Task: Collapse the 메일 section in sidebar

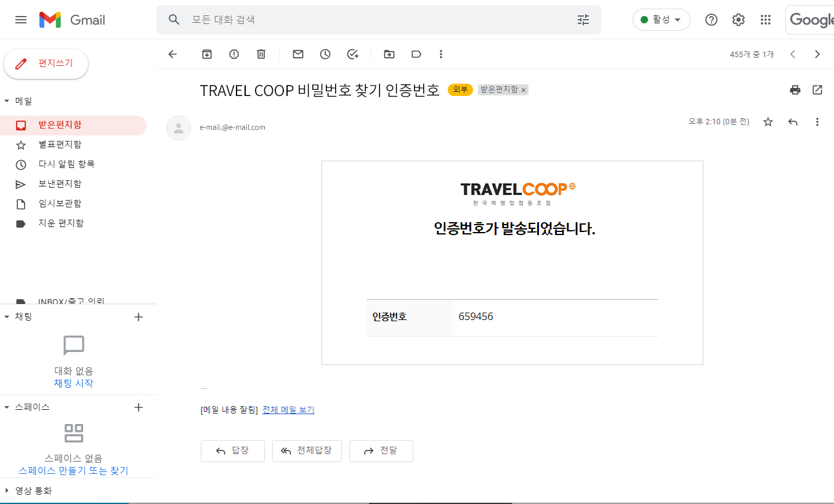Action: click(x=7, y=101)
